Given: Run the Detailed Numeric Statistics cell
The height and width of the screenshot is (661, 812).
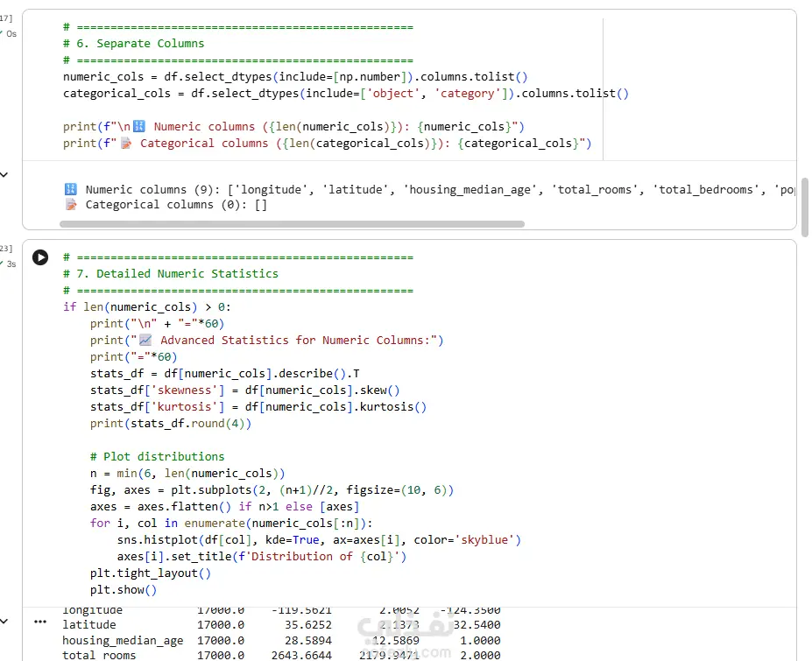Looking at the screenshot, I should (x=40, y=257).
